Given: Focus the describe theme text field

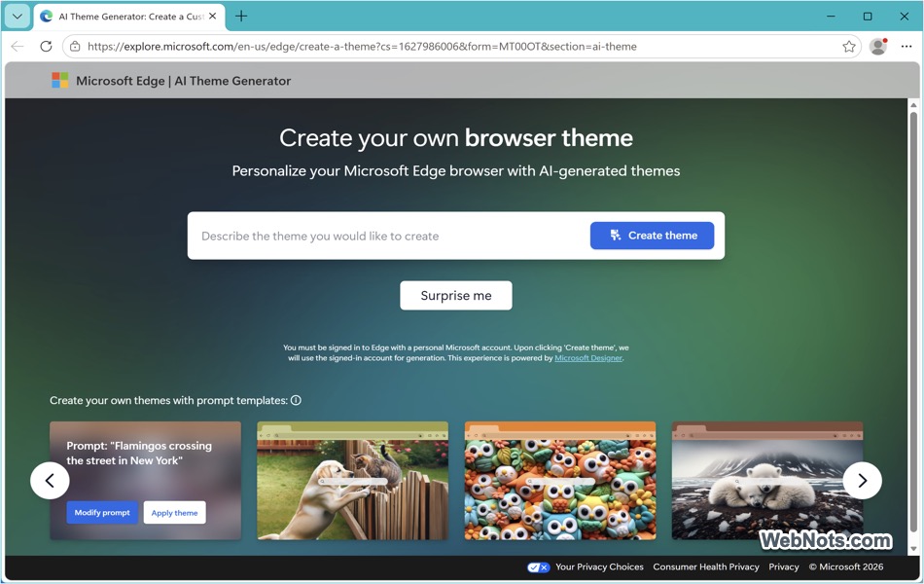Looking at the screenshot, I should [389, 236].
